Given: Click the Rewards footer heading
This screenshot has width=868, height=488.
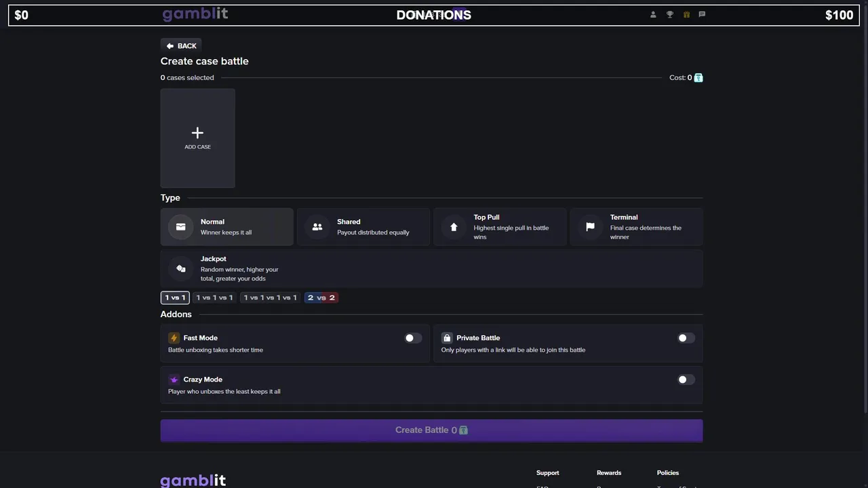Looking at the screenshot, I should pyautogui.click(x=609, y=473).
